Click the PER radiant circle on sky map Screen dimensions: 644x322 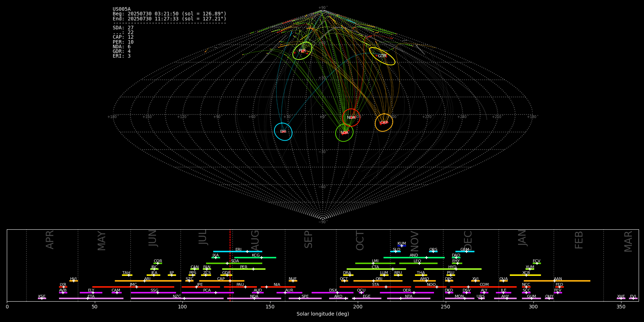302,51
